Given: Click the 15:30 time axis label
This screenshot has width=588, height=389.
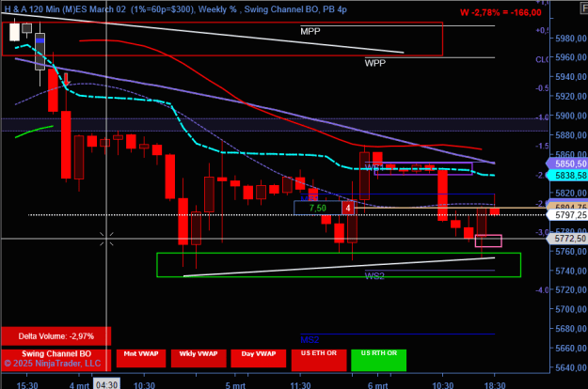Looking at the screenshot, I should pyautogui.click(x=27, y=385).
